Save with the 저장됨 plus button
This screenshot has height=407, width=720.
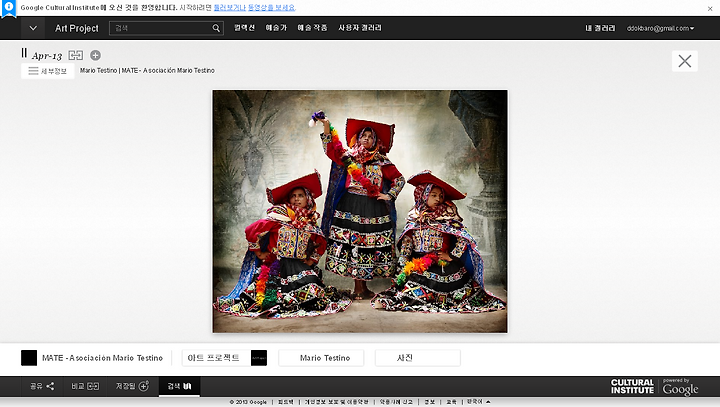(133, 386)
